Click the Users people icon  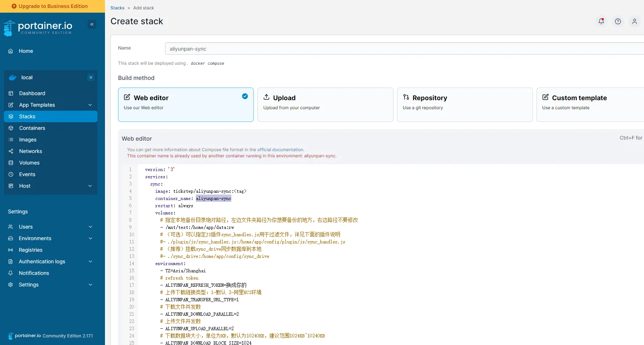click(10, 227)
